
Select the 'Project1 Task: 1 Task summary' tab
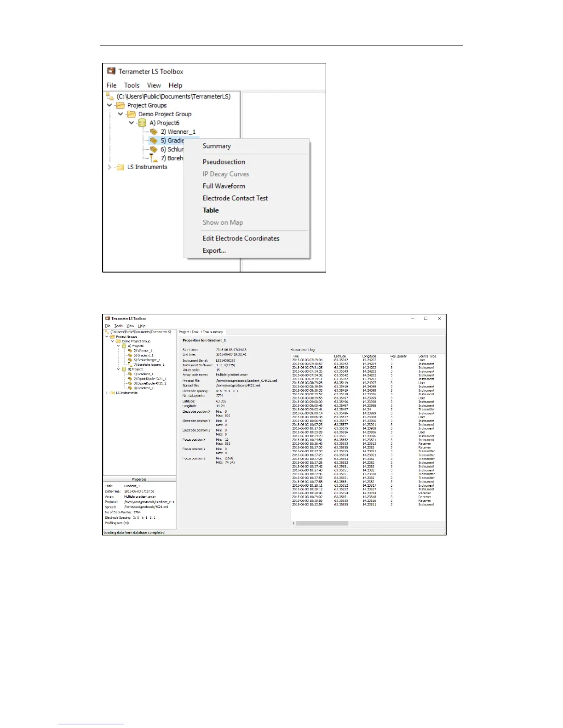201,332
